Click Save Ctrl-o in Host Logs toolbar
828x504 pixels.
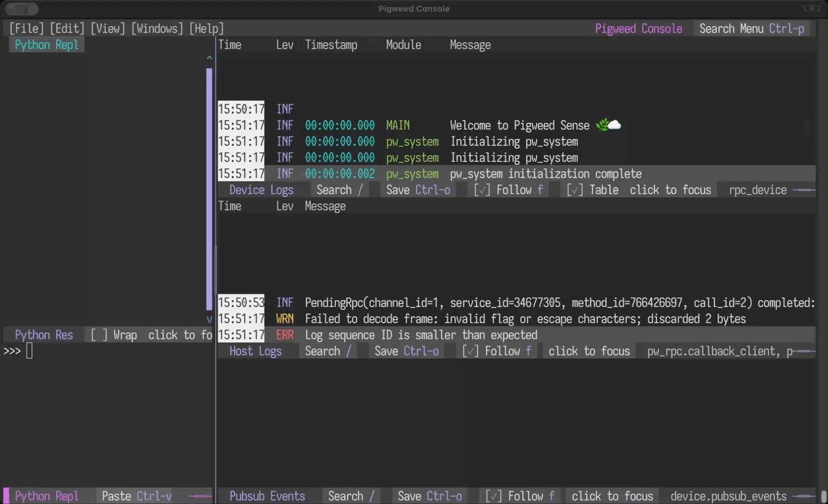pos(407,351)
